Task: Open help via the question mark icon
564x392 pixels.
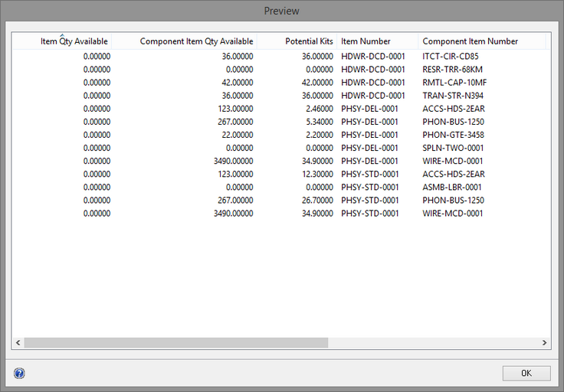Action: (19, 374)
